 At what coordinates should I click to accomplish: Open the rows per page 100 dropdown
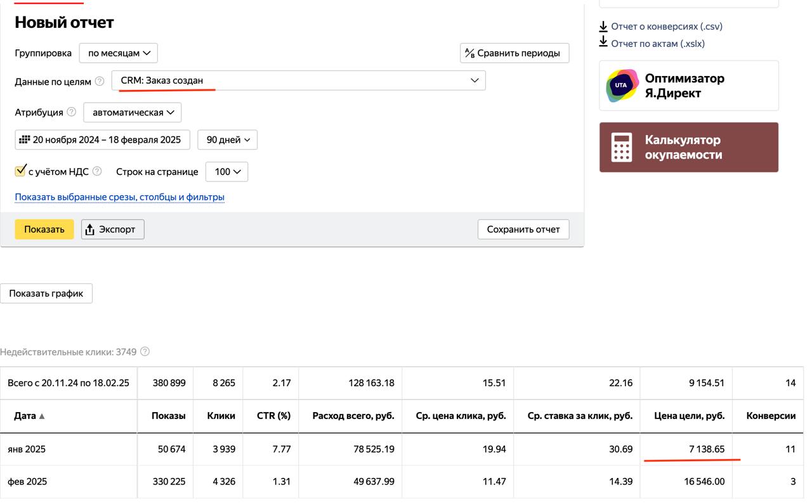coord(226,172)
